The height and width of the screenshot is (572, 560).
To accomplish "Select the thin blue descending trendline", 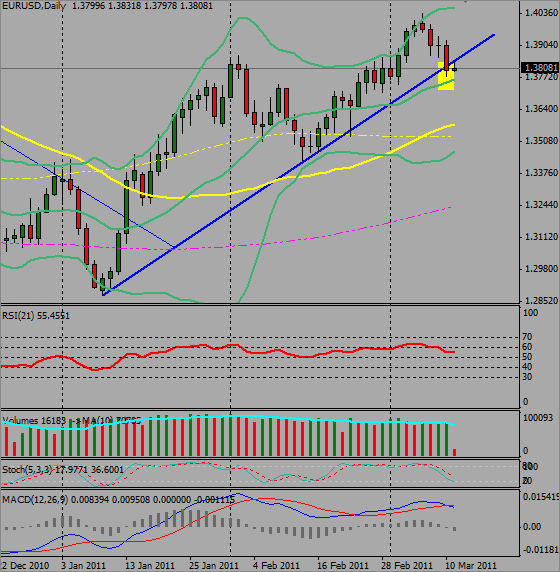I will coord(88,194).
